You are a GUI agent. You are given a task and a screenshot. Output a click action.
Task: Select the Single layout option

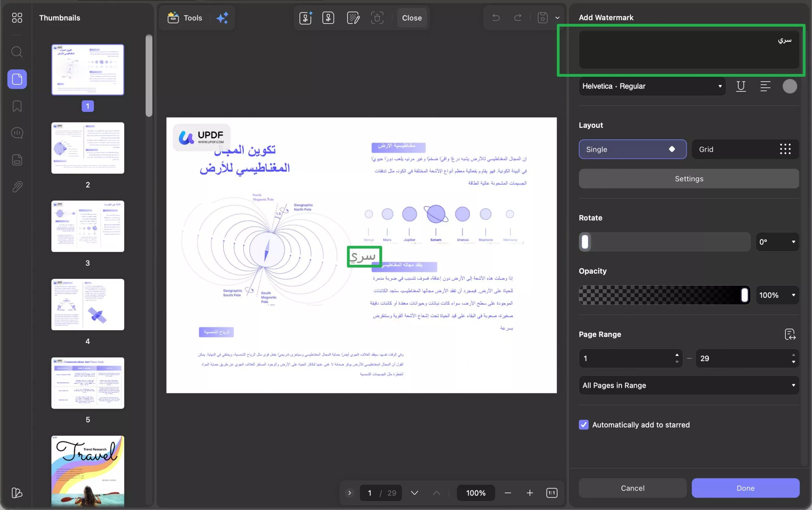[x=632, y=149]
